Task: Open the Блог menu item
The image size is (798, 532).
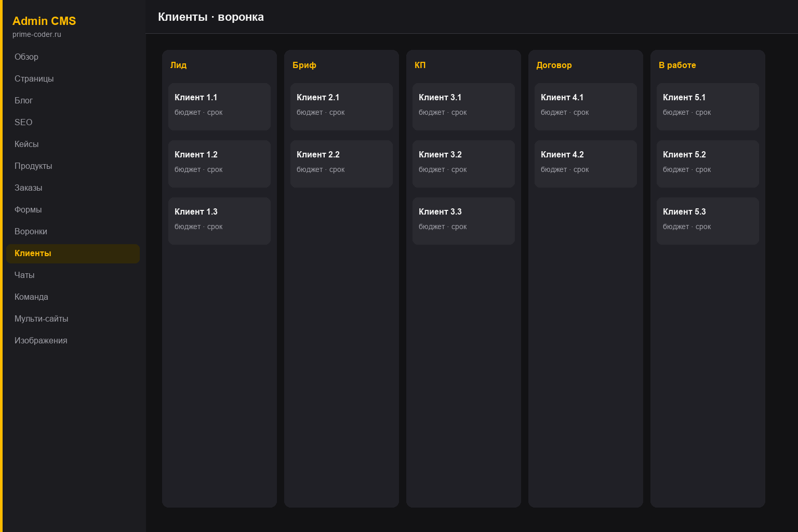Action: tap(73, 101)
